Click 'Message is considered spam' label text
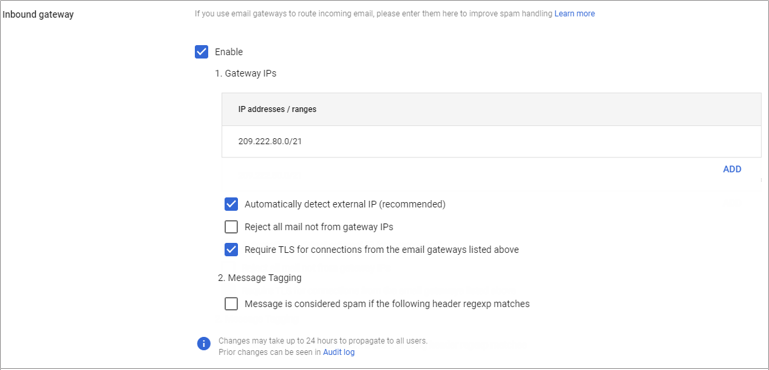This screenshot has width=769, height=370. pos(387,304)
